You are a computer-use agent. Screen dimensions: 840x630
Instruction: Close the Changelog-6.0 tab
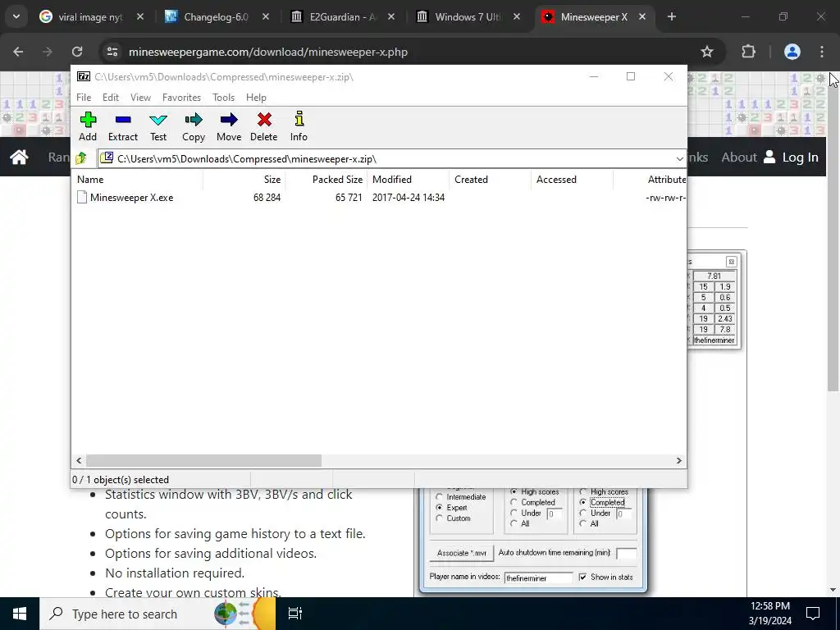pos(266,16)
